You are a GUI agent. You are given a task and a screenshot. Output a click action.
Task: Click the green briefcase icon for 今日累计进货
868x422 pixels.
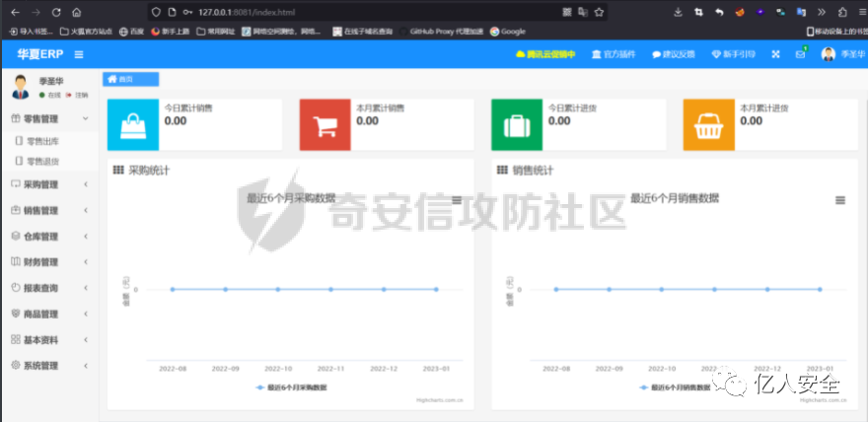517,125
